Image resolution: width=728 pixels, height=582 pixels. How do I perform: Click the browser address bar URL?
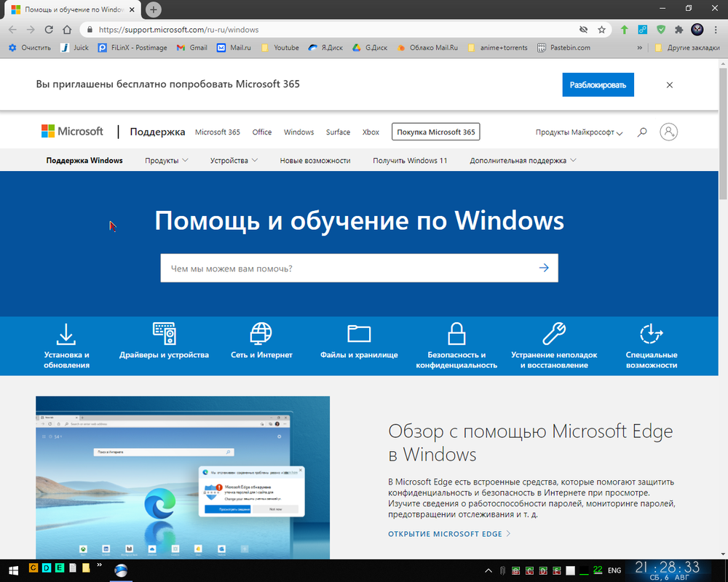click(x=179, y=30)
